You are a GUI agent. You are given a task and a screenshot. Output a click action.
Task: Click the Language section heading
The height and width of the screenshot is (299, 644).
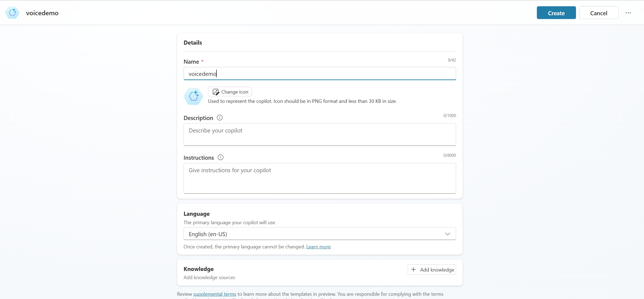[197, 214]
